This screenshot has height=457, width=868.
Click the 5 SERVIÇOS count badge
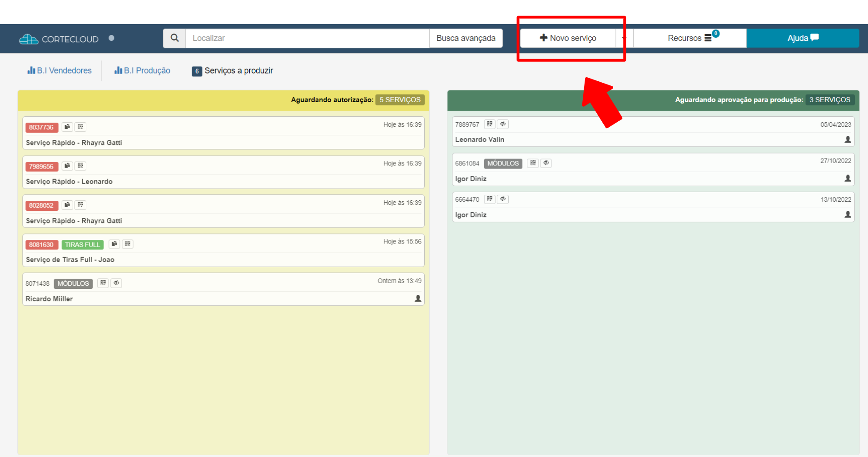coord(400,100)
